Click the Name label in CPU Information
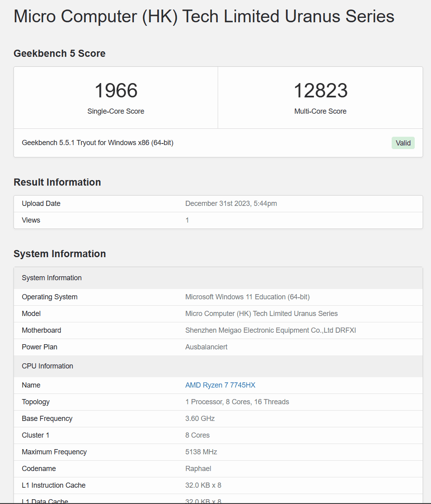 tap(31, 385)
